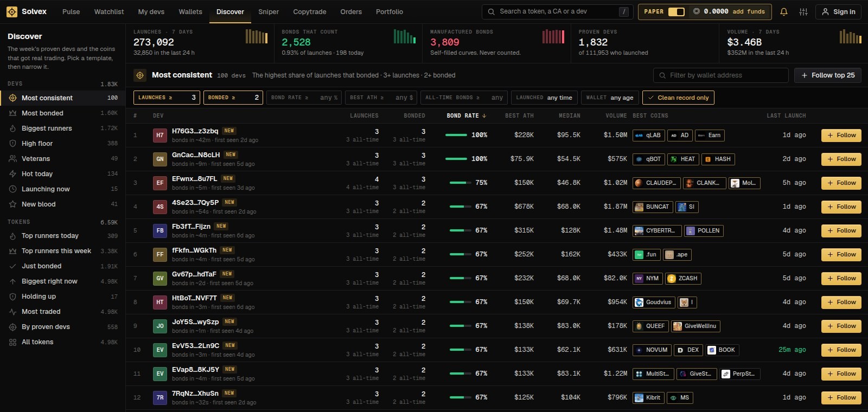Switch to the Sniper tab
Screen dimensions: 868x412
(269, 11)
